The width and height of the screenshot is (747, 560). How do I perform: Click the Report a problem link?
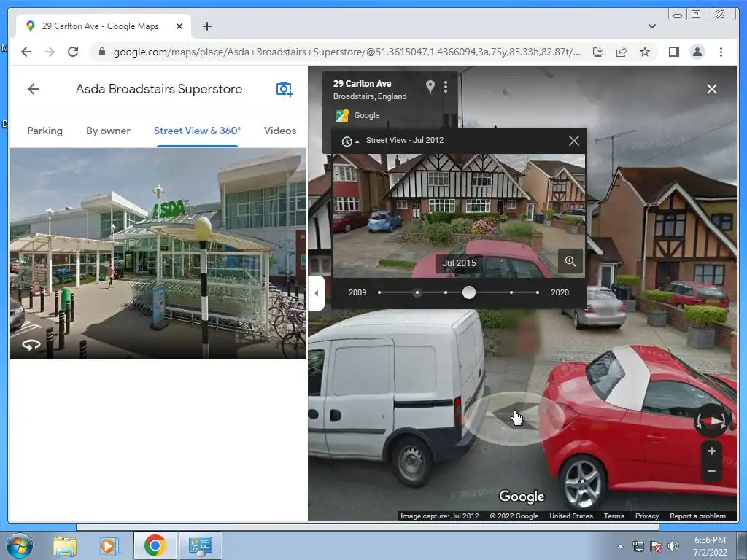[697, 516]
